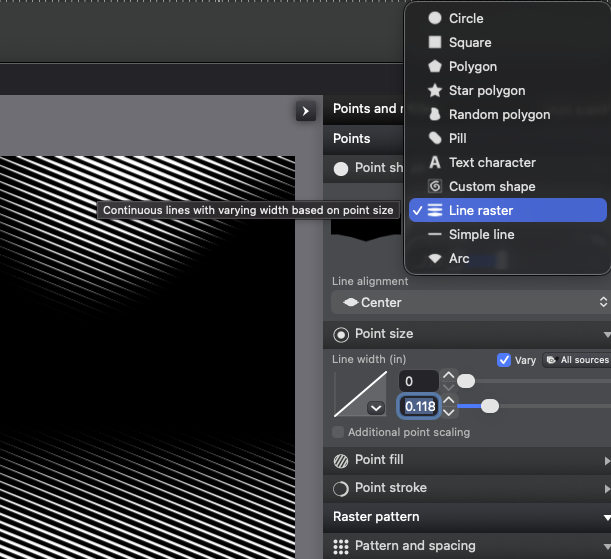This screenshot has width=611, height=559.
Task: Pick the Polygon shape option
Action: pyautogui.click(x=472, y=66)
